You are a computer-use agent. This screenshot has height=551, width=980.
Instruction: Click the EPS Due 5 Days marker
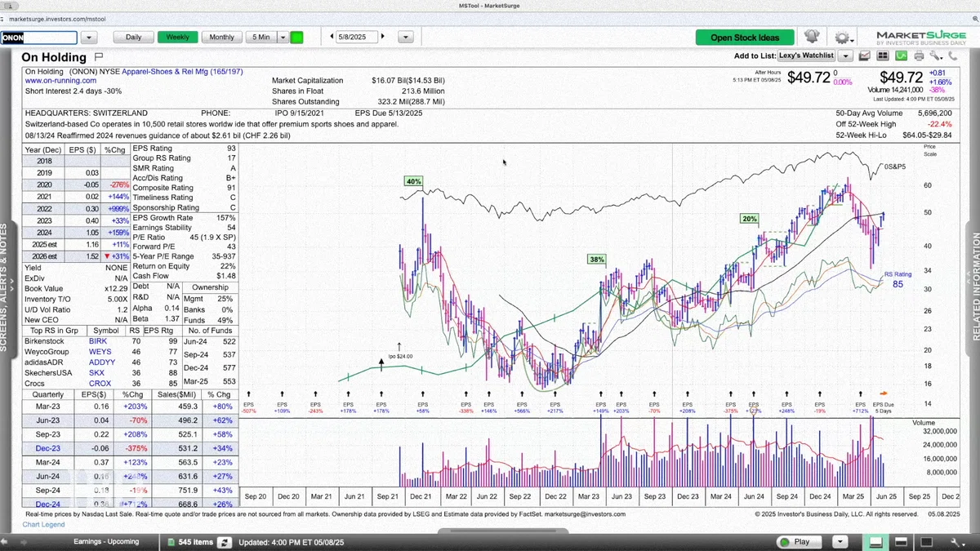coord(882,402)
